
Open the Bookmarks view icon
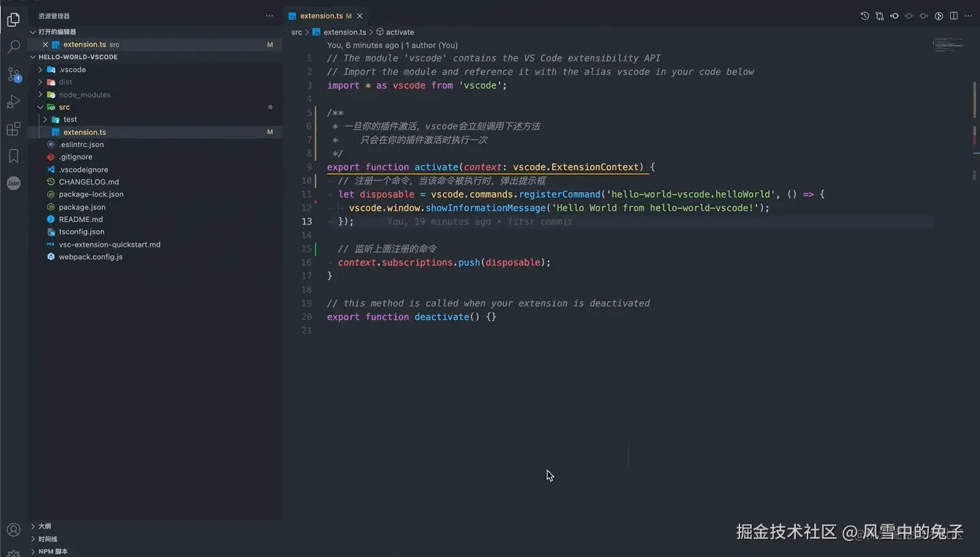click(13, 156)
